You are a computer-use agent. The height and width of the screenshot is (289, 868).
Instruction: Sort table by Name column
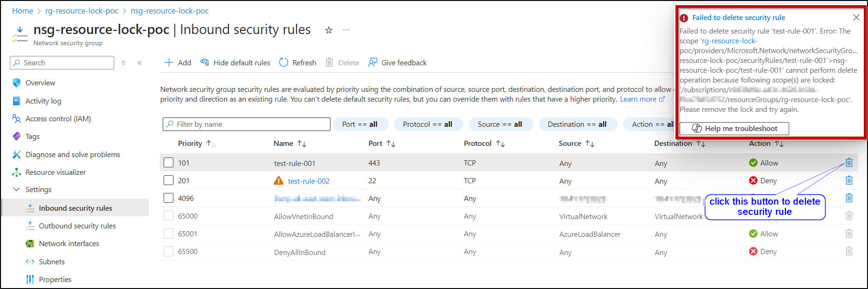pyautogui.click(x=289, y=144)
